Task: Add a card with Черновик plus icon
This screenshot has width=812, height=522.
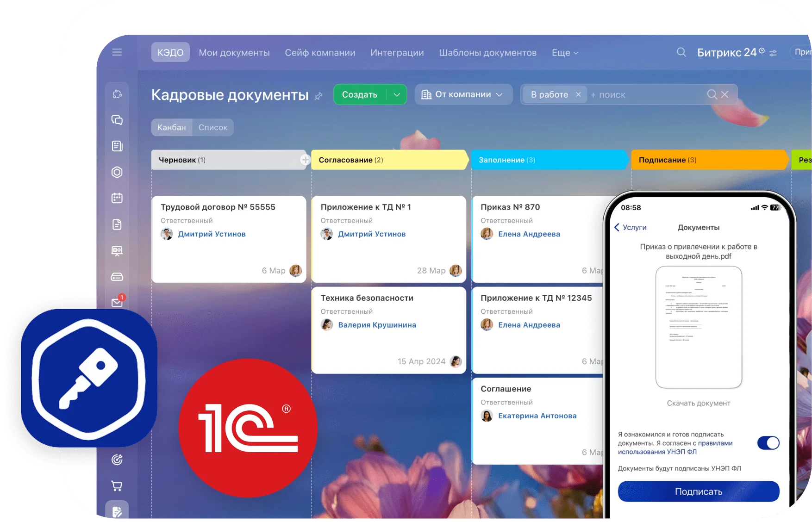Action: [305, 160]
